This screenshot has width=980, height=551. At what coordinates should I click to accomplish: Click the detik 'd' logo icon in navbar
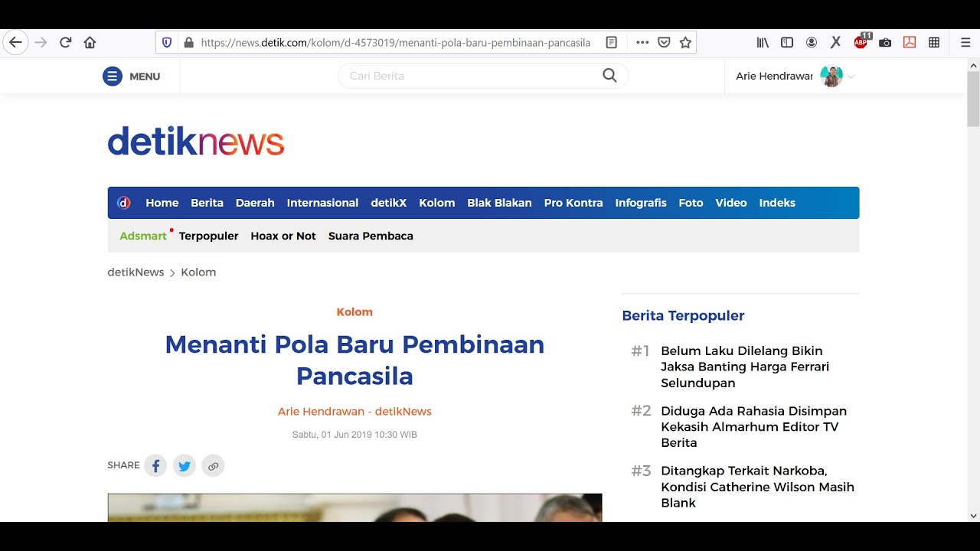coord(124,203)
